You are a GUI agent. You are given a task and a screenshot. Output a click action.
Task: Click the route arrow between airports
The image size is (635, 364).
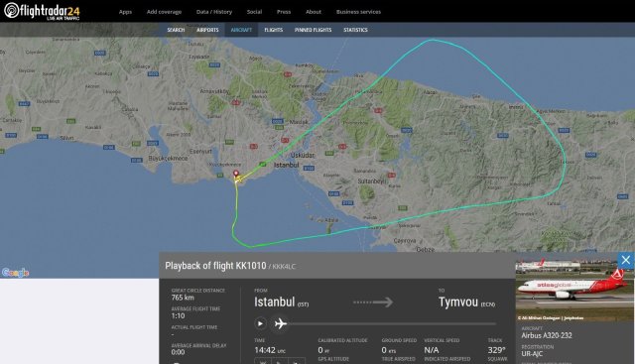point(373,303)
